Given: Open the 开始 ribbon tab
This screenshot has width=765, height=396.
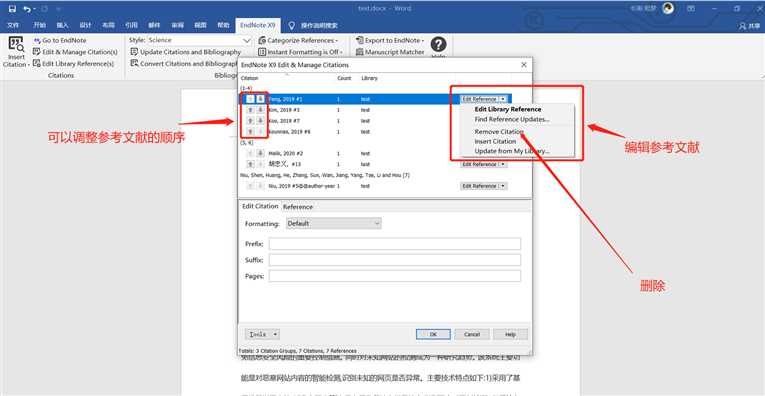Looking at the screenshot, I should (x=40, y=25).
